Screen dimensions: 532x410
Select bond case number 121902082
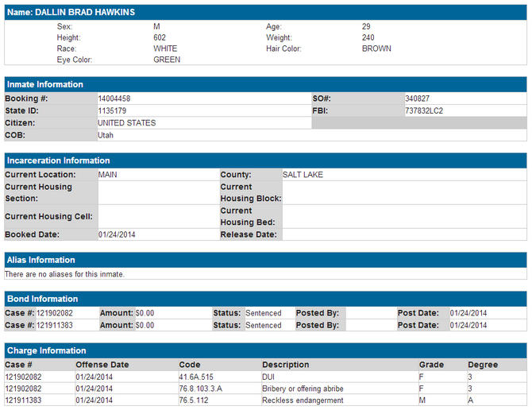(x=55, y=313)
